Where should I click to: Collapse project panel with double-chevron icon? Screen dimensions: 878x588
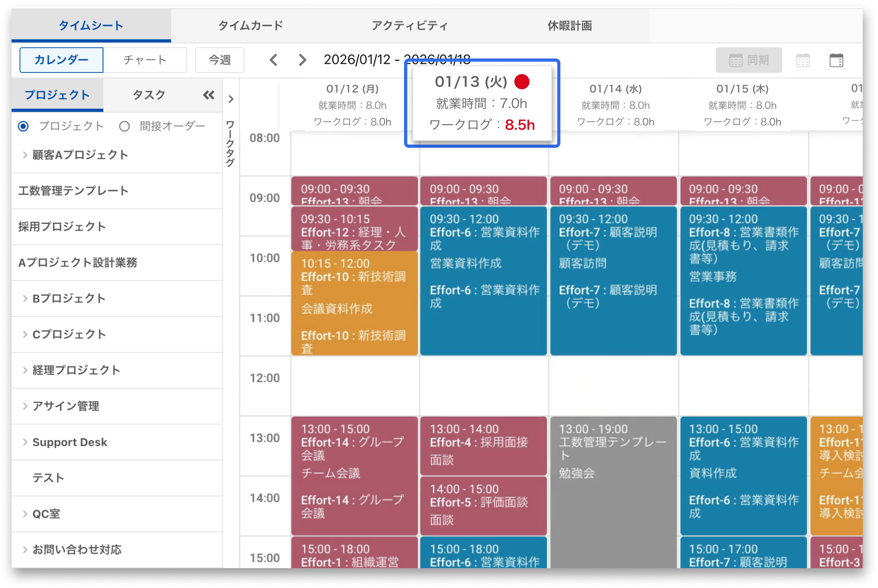pyautogui.click(x=209, y=95)
